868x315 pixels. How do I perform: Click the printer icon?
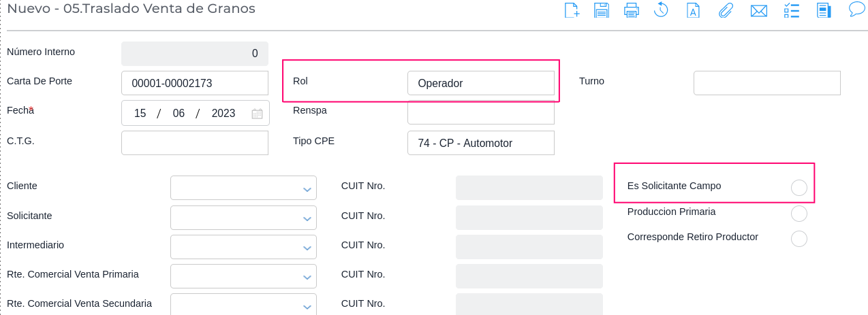pos(632,10)
